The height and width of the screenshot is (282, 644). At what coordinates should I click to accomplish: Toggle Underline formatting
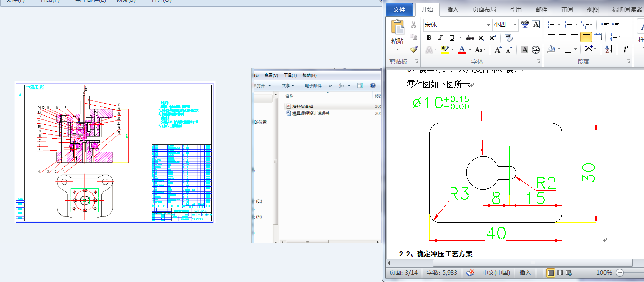(x=452, y=37)
